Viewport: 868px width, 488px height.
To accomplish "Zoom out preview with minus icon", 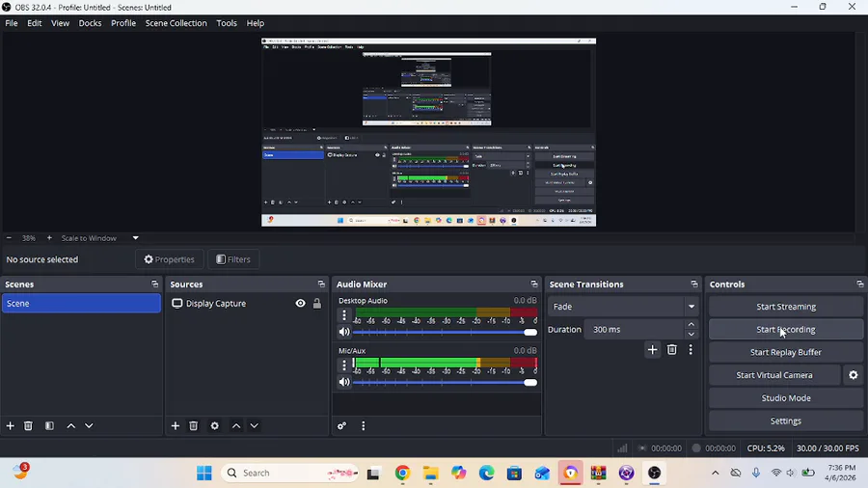I will 9,238.
